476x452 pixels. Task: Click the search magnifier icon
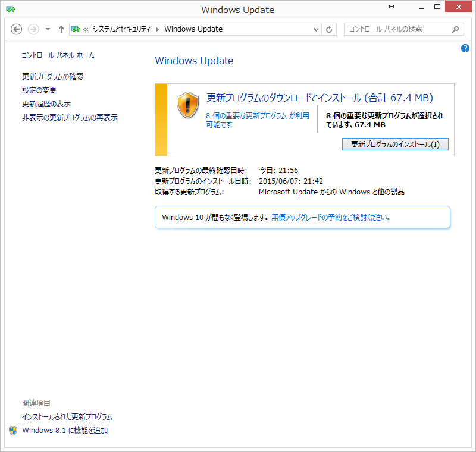pos(455,29)
